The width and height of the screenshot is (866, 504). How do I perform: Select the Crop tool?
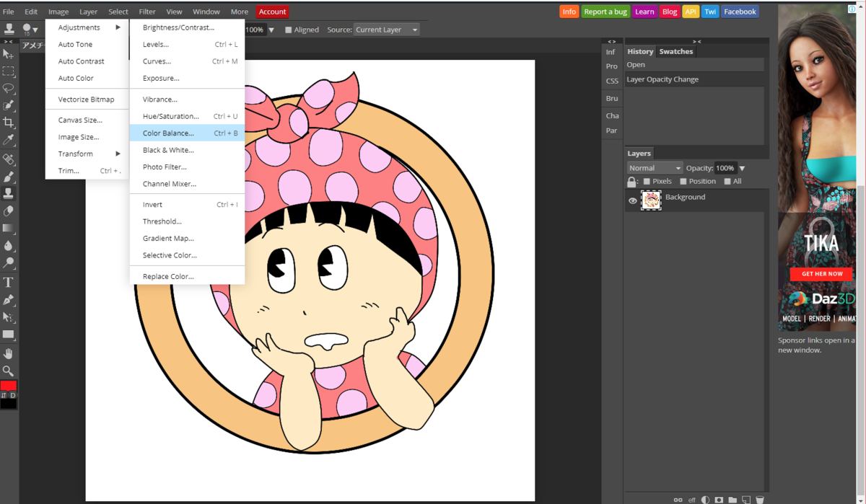click(x=8, y=123)
